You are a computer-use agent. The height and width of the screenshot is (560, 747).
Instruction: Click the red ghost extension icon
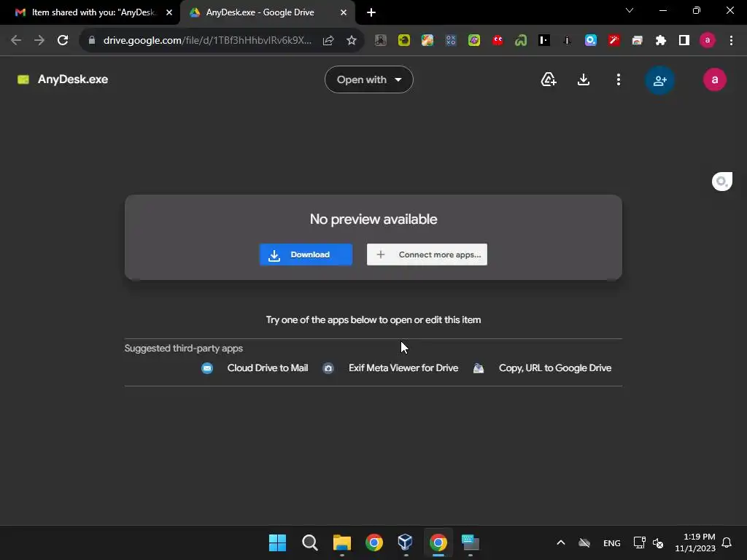tap(498, 41)
